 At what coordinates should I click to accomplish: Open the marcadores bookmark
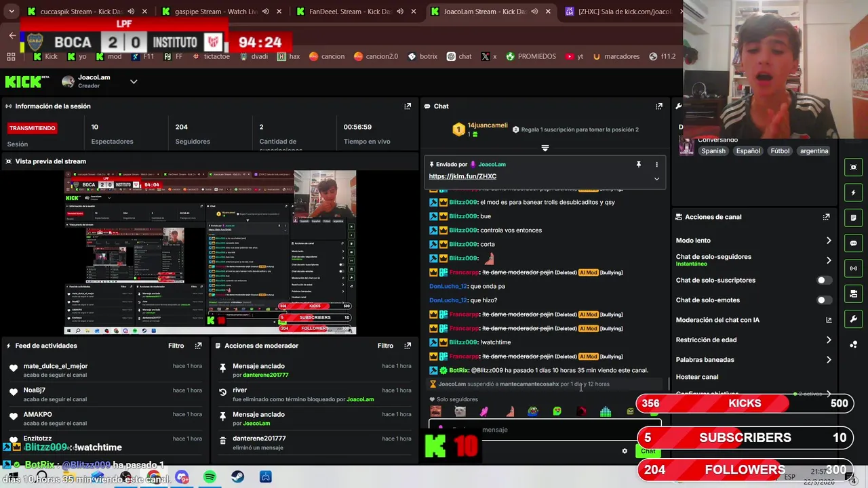point(616,56)
